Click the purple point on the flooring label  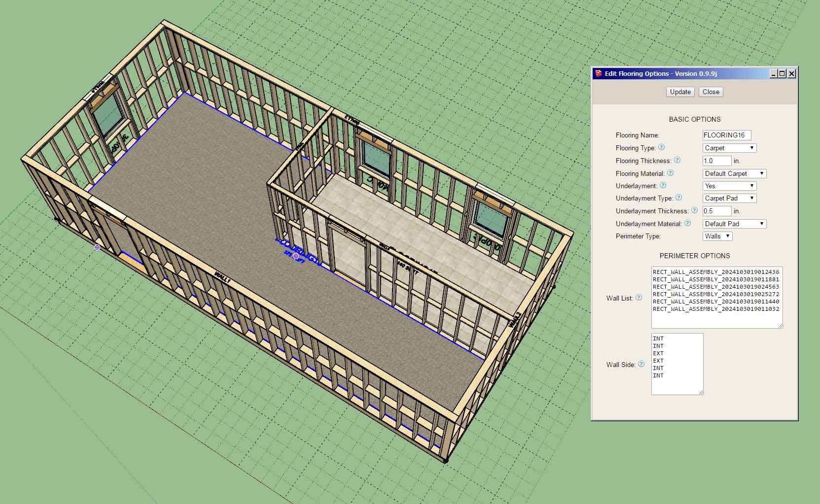pyautogui.click(x=296, y=256)
